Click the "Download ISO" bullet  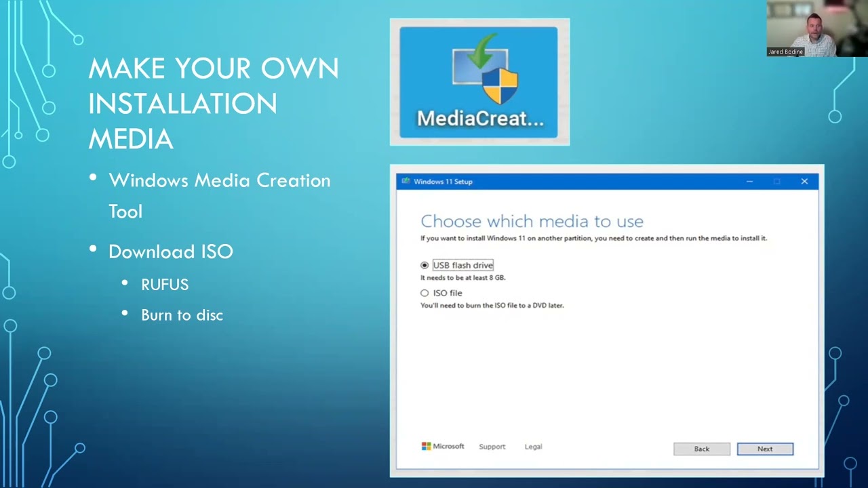(171, 251)
